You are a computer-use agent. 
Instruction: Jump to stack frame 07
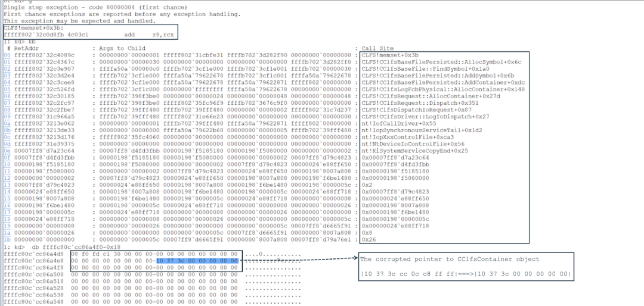[7, 102]
